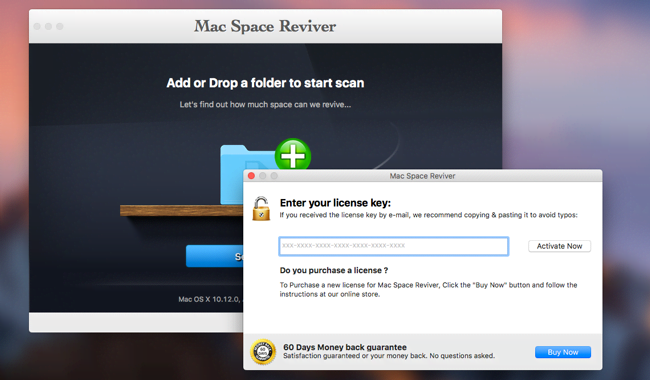Click the blue scan button in main window

215,256
